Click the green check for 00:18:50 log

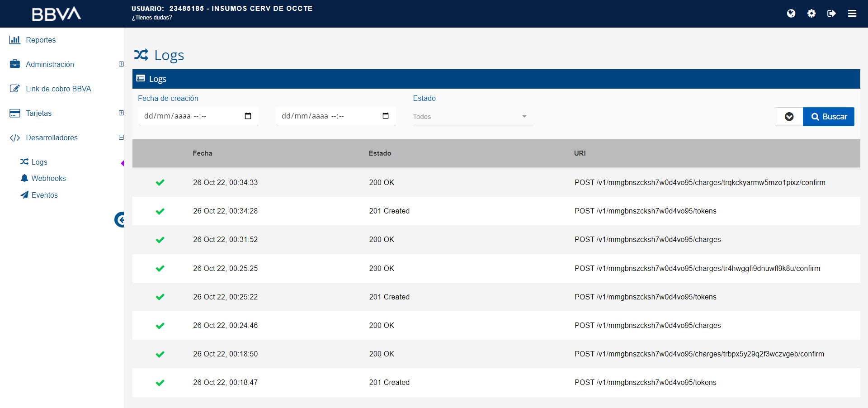[x=160, y=354]
